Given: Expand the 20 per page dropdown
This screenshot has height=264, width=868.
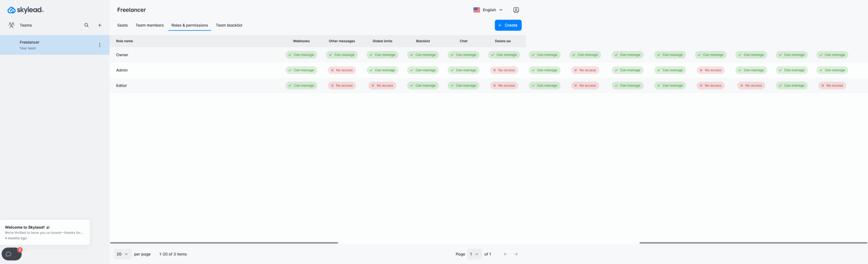Looking at the screenshot, I should coord(122,254).
